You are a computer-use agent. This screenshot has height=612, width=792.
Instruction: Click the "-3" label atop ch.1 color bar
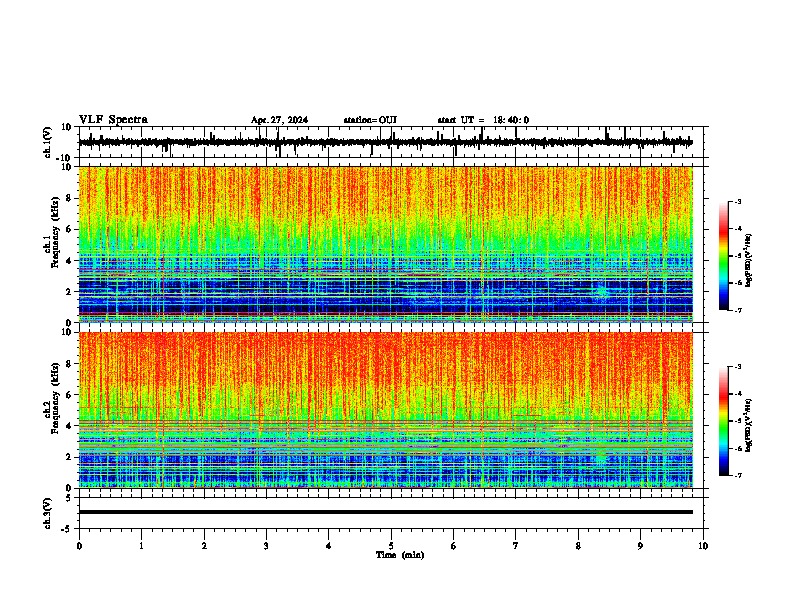point(737,201)
